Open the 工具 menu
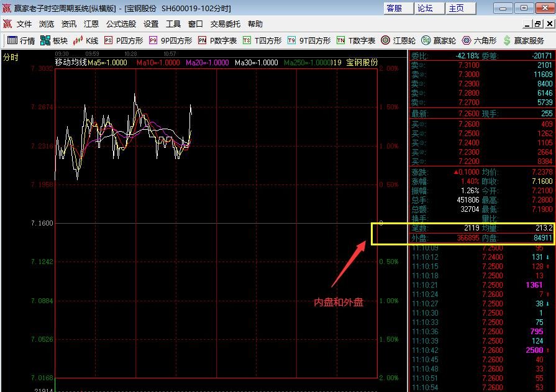This screenshot has height=392, width=556. 173,24
